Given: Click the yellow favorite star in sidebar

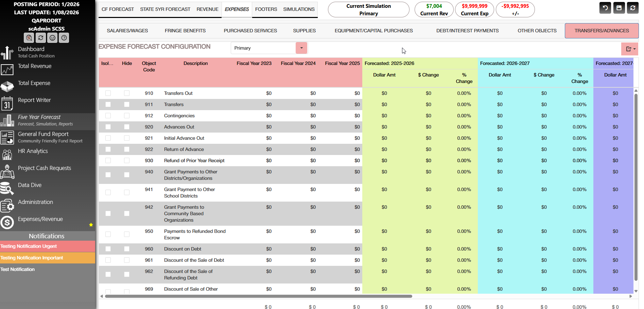Looking at the screenshot, I should click(91, 225).
